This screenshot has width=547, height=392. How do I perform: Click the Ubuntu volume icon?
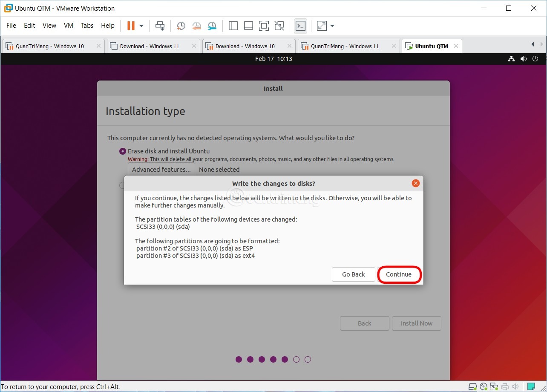(x=524, y=59)
